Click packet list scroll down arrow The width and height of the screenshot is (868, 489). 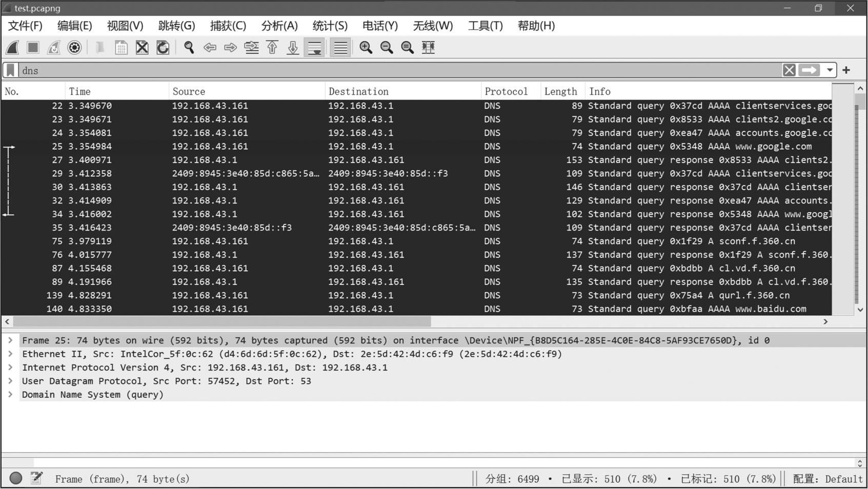coord(860,310)
